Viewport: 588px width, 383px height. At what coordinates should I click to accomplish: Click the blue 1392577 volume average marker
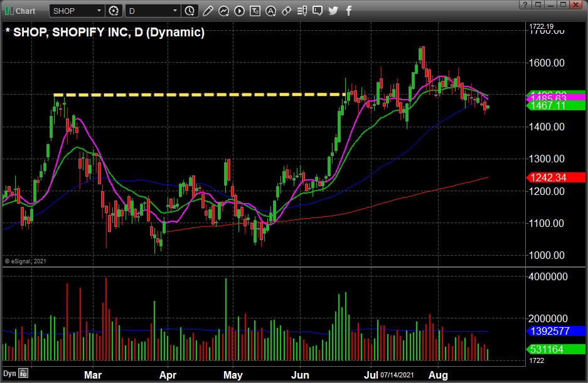pyautogui.click(x=556, y=331)
